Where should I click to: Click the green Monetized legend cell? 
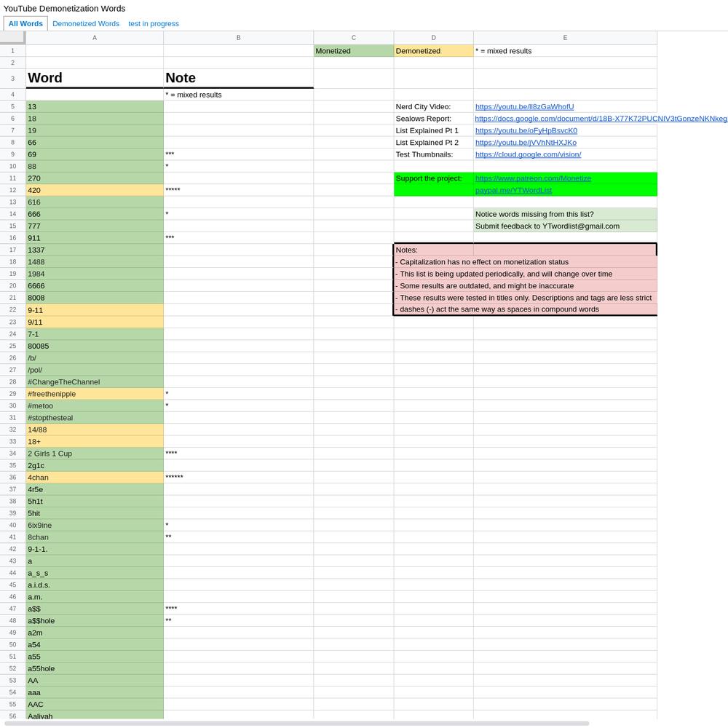click(354, 51)
